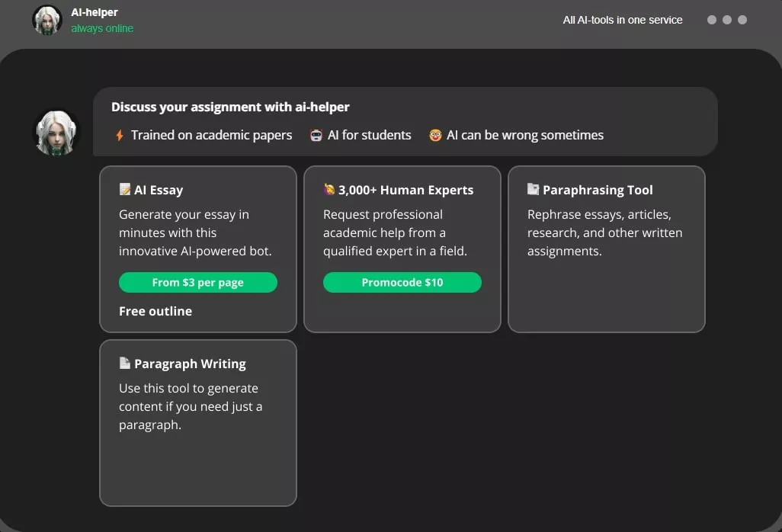Open the three-dot menu in the top-right corner

tap(727, 20)
